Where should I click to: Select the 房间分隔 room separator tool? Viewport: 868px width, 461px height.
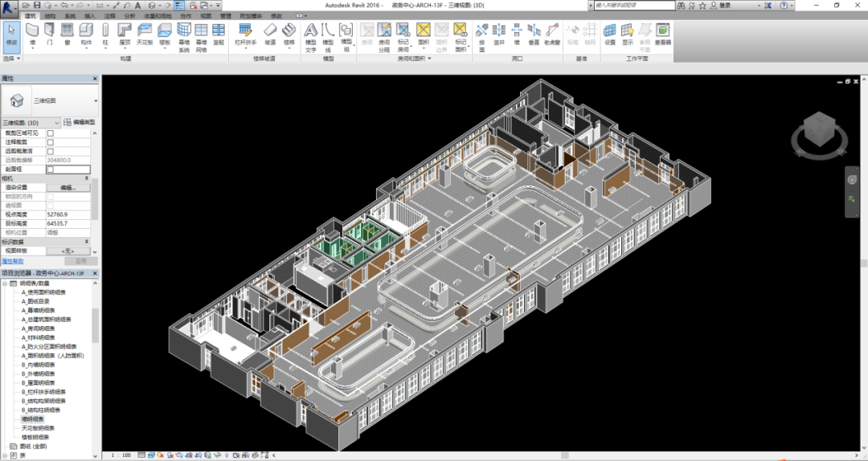(384, 38)
